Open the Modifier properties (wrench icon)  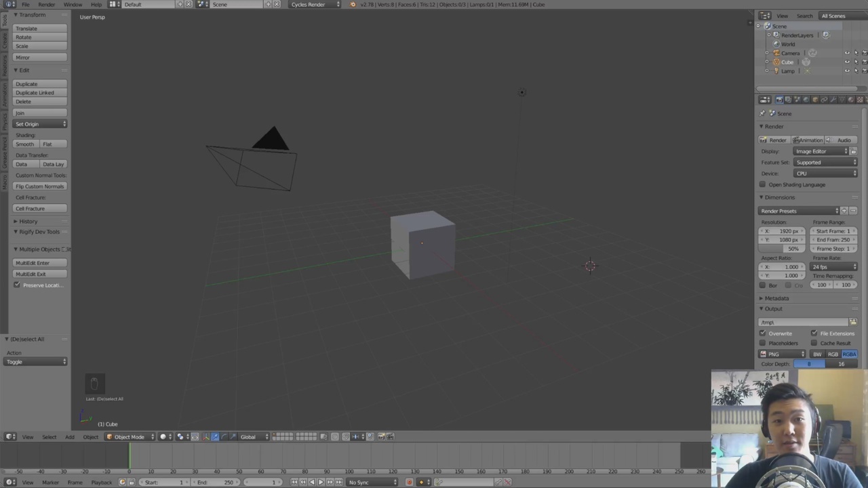[833, 100]
